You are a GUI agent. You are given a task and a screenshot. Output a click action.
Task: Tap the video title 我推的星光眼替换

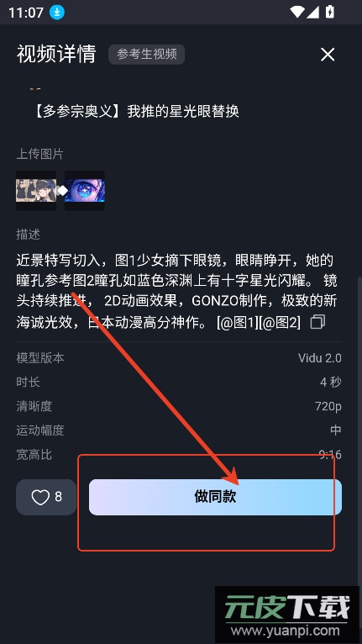(x=183, y=111)
